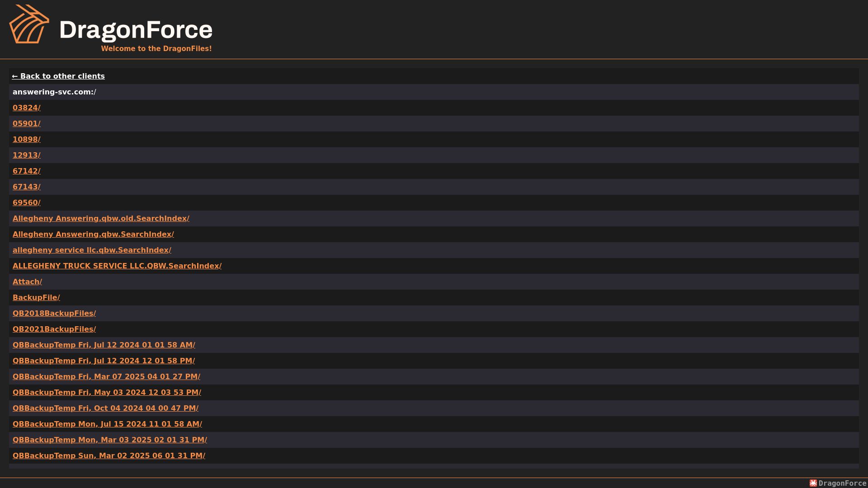Open the BackupFile/ folder
This screenshot has width=868, height=488.
tap(36, 297)
